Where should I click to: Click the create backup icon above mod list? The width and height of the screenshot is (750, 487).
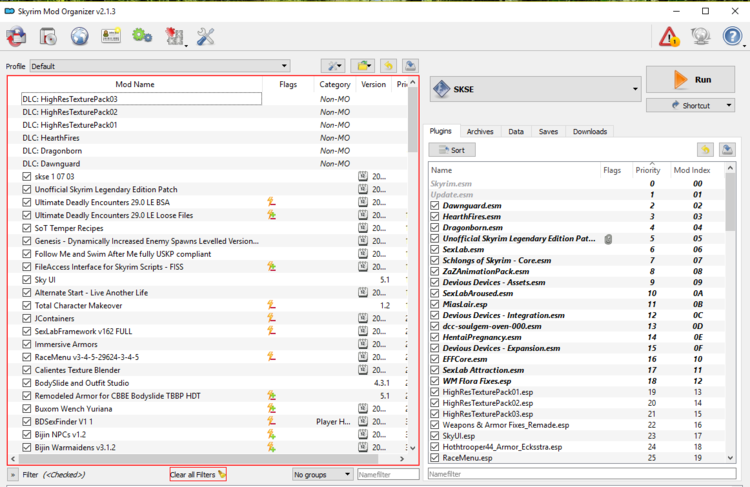(x=410, y=66)
